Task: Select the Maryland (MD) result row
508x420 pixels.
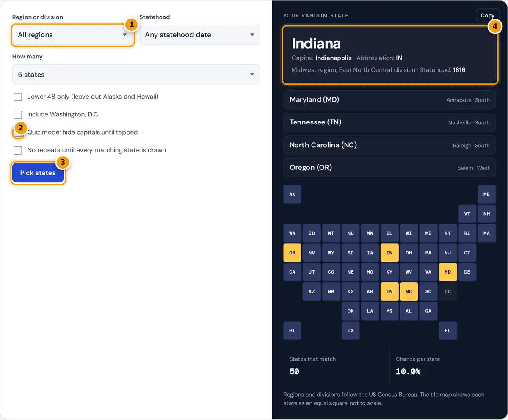Action: (389, 99)
